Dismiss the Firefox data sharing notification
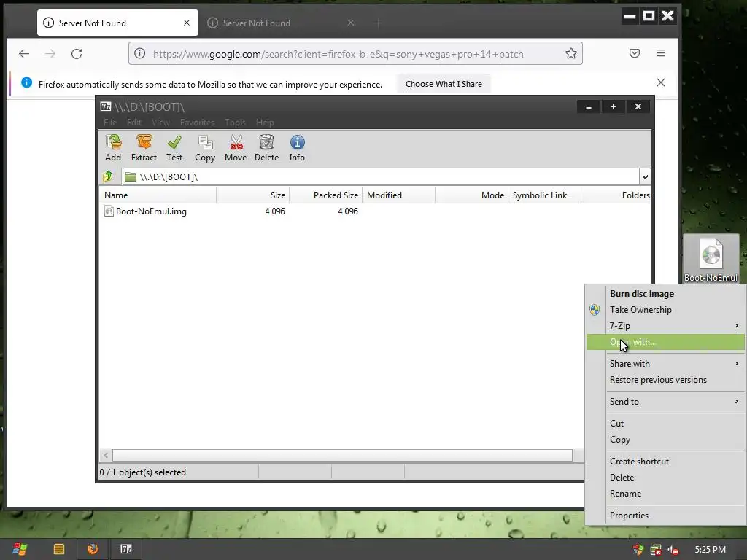The width and height of the screenshot is (747, 560). (x=661, y=83)
